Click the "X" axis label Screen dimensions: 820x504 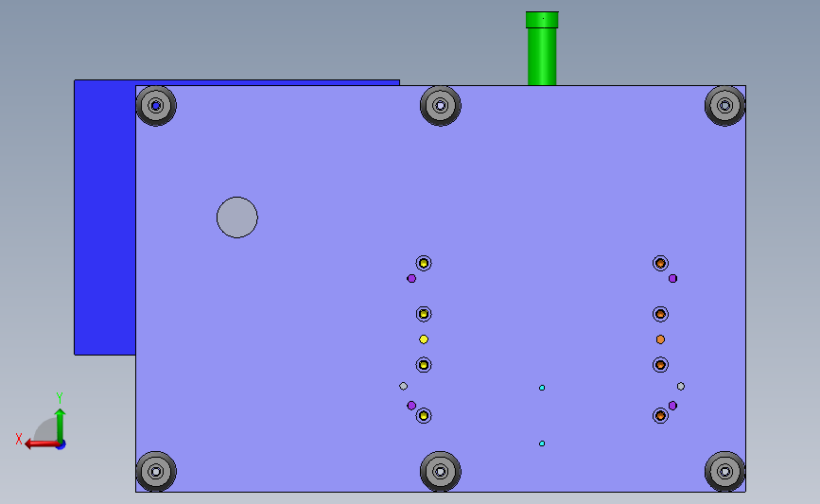point(18,439)
